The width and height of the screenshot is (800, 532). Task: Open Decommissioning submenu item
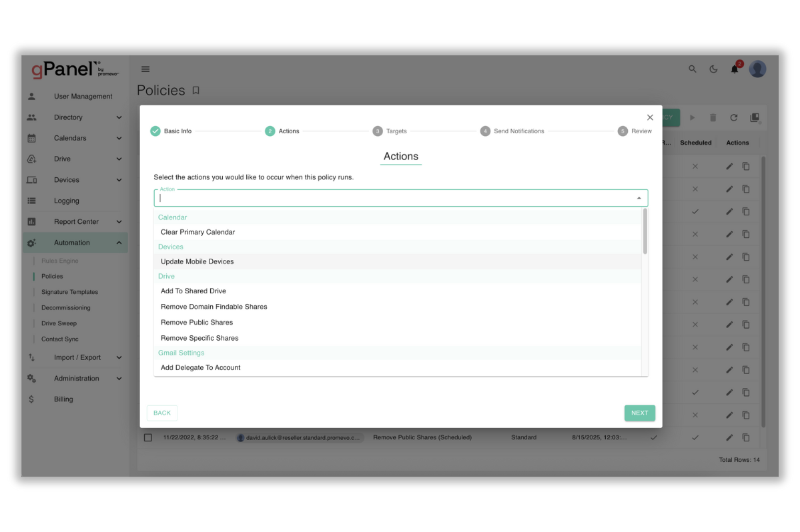(x=66, y=308)
